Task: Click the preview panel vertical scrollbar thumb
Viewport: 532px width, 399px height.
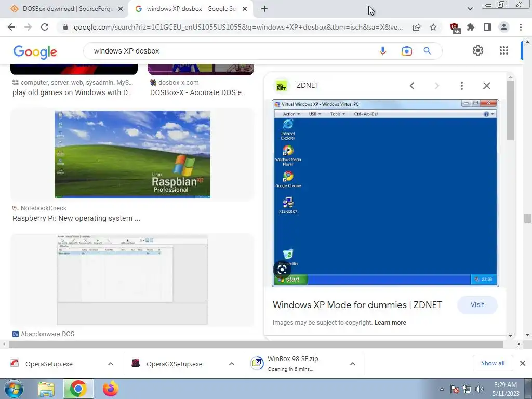Action: pos(510,110)
